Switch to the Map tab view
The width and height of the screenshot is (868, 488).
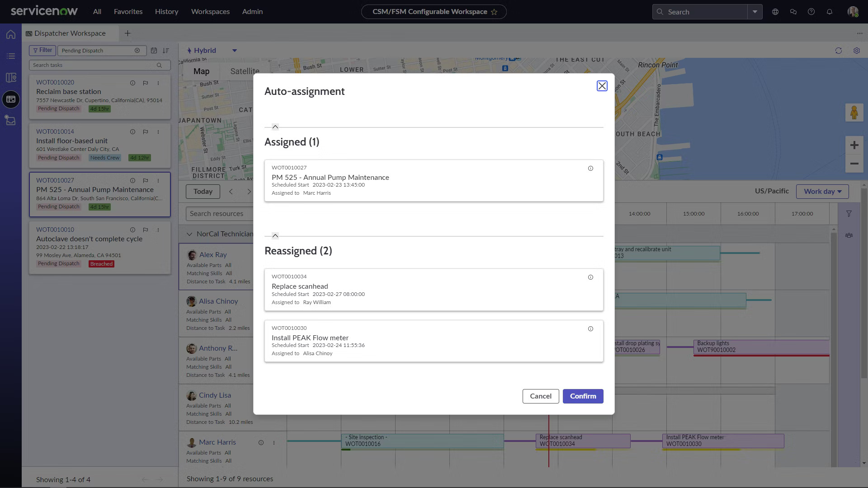[x=201, y=71]
